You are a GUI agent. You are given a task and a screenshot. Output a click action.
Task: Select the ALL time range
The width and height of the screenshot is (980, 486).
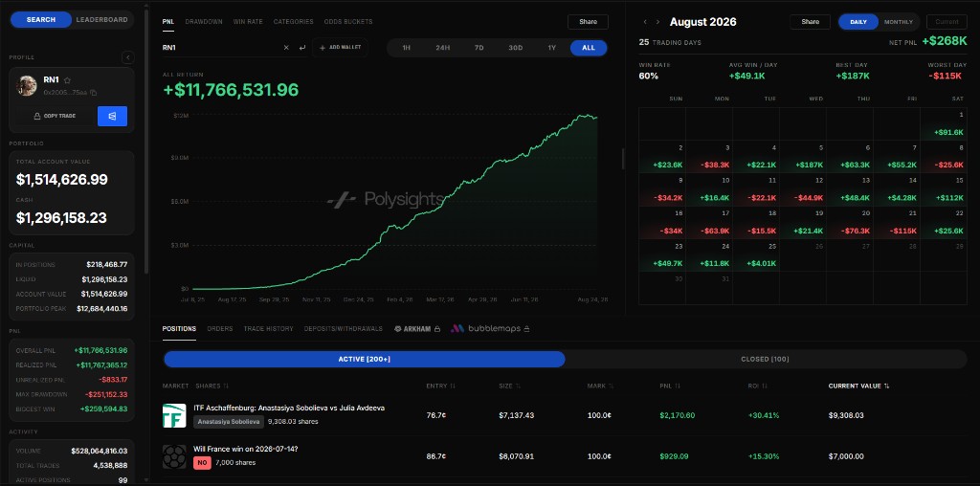pos(589,48)
